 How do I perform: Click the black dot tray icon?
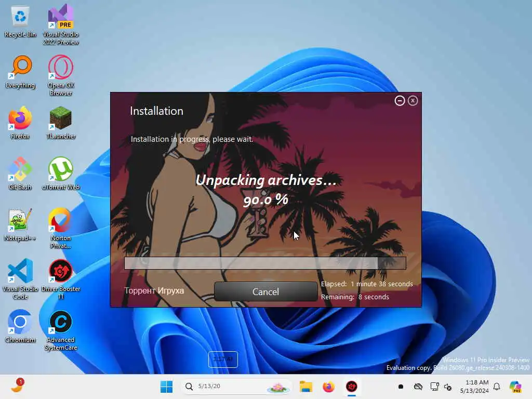tap(401, 387)
